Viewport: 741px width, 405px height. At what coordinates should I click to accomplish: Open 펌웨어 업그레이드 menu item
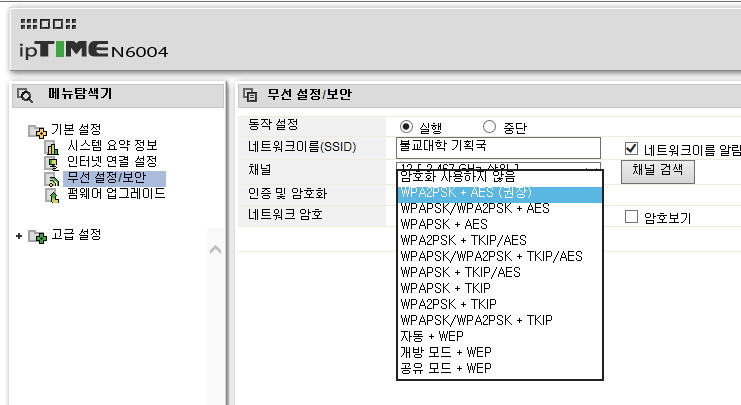click(x=116, y=194)
